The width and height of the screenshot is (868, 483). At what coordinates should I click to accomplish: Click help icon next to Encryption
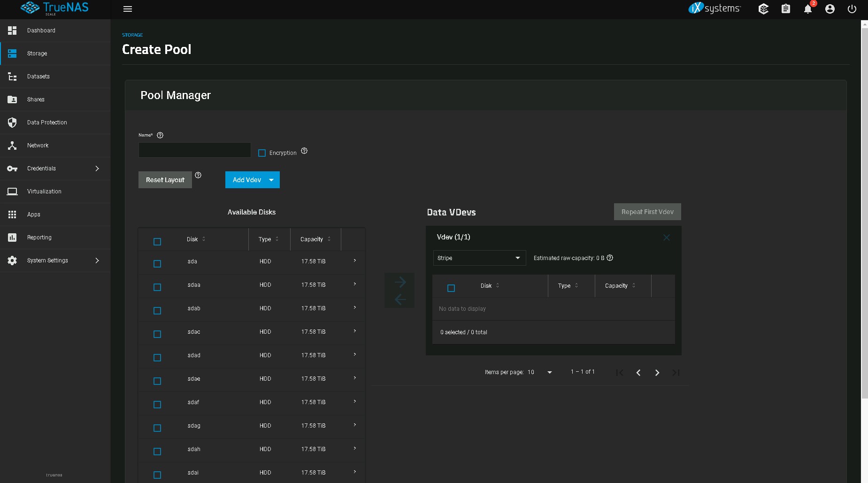click(304, 151)
